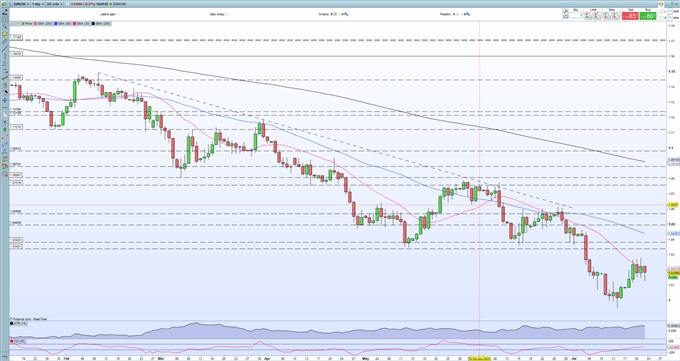Screen dimensions: 680x361
Task: Maximize the chart window
Action: tap(672, 4)
